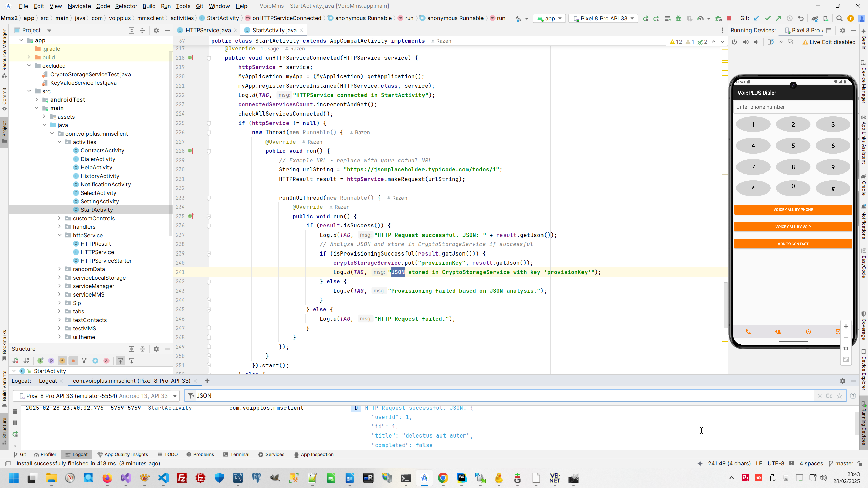Pause the Logcat output
Screen dimensions: 868x488
[x=15, y=423]
